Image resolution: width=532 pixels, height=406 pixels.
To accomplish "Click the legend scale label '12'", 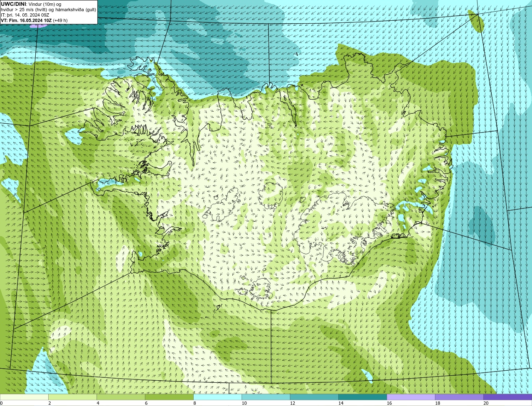I will click(x=293, y=403).
